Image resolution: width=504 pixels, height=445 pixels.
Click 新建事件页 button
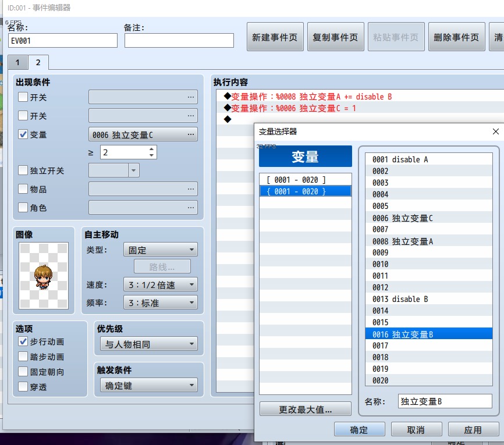click(275, 37)
